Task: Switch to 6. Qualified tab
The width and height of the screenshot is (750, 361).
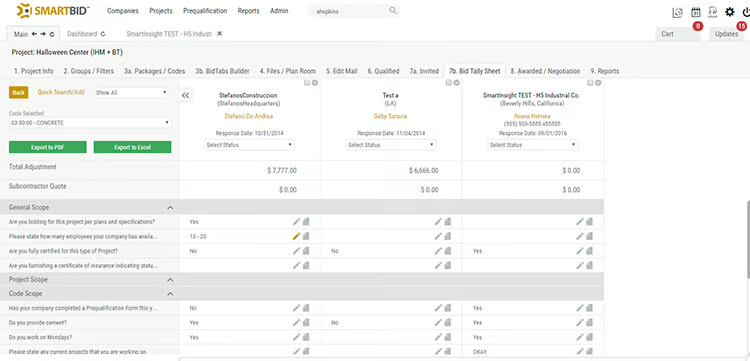Action: pyautogui.click(x=383, y=71)
